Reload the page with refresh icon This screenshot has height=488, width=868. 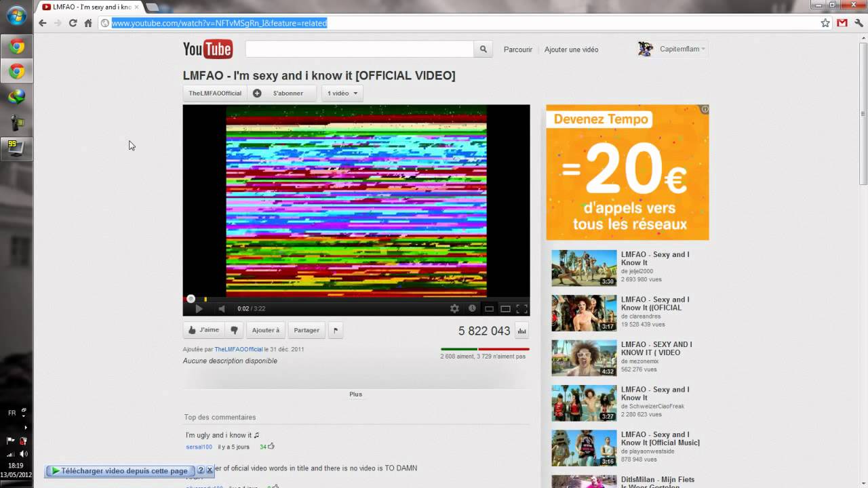point(73,23)
